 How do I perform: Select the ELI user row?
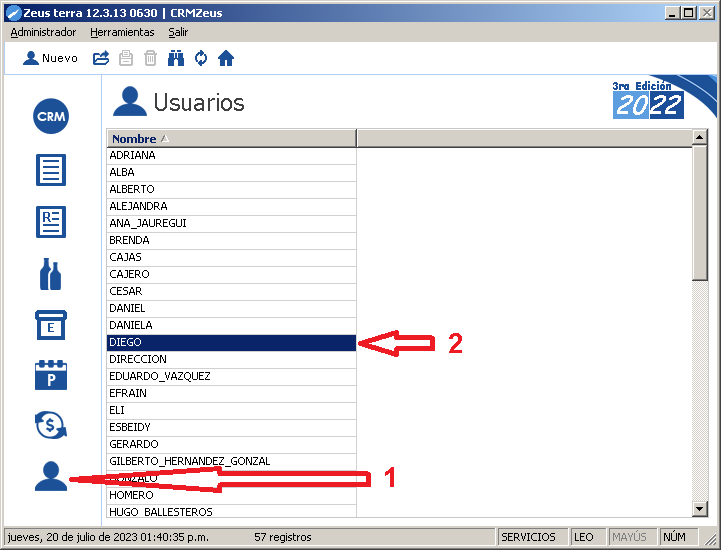click(x=232, y=411)
